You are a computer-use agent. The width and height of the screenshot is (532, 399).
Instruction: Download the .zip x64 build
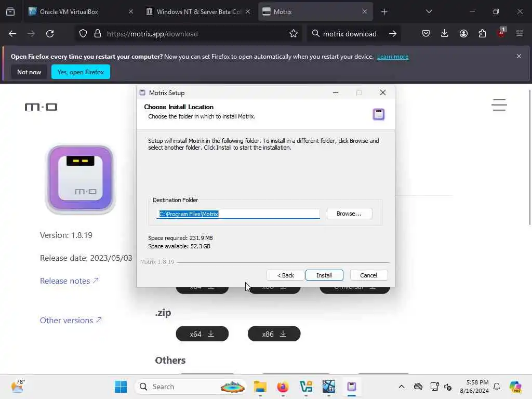[202, 334]
